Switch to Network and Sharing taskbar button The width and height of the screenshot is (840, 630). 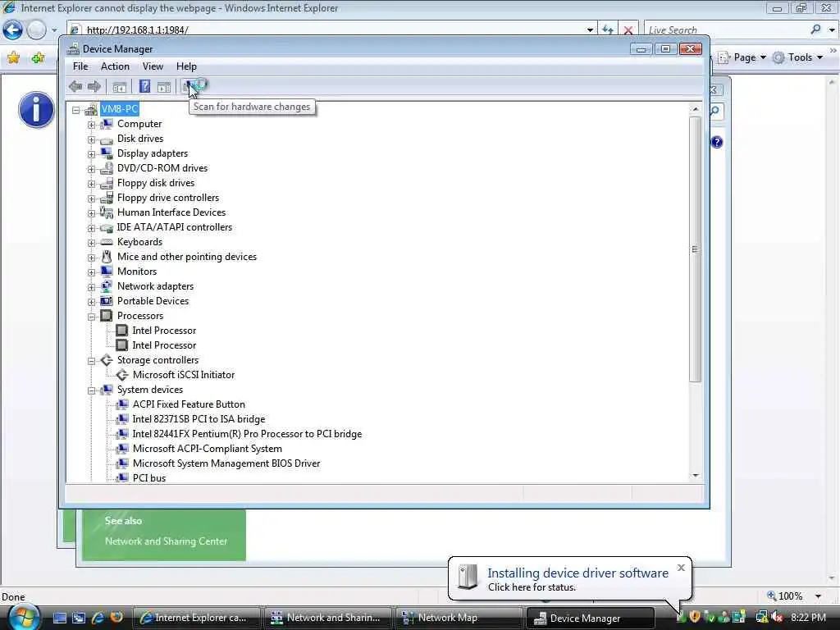click(x=328, y=618)
